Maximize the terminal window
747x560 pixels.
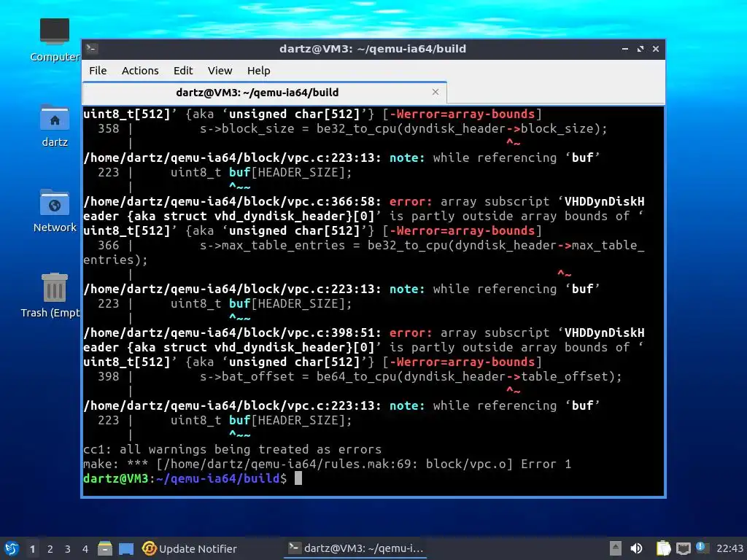point(640,49)
